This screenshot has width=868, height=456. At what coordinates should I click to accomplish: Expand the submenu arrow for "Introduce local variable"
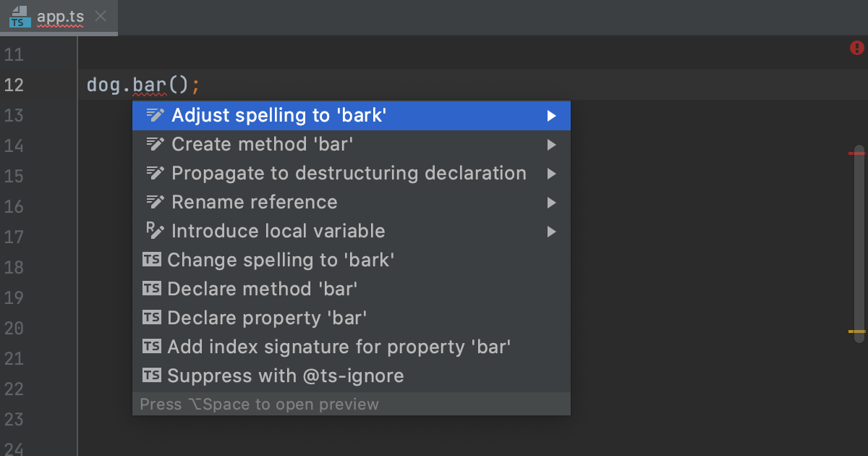(x=551, y=230)
